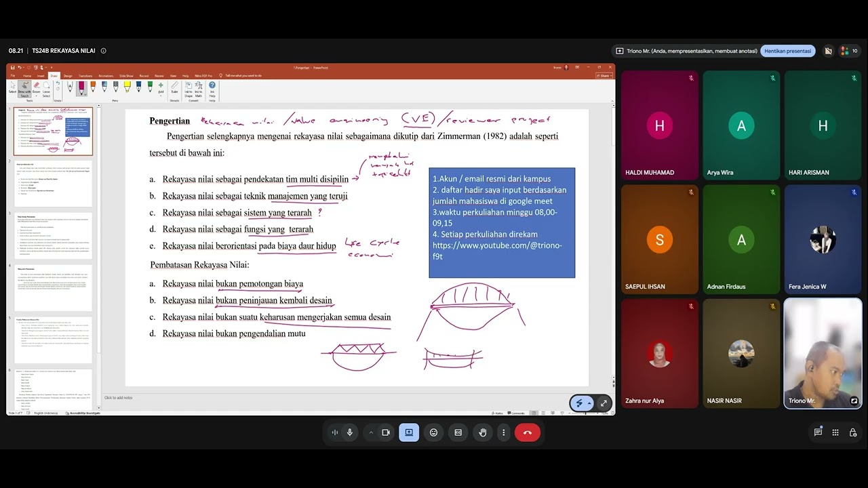
Task: Open video settings chevron beside the camera
Action: pyautogui.click(x=371, y=432)
